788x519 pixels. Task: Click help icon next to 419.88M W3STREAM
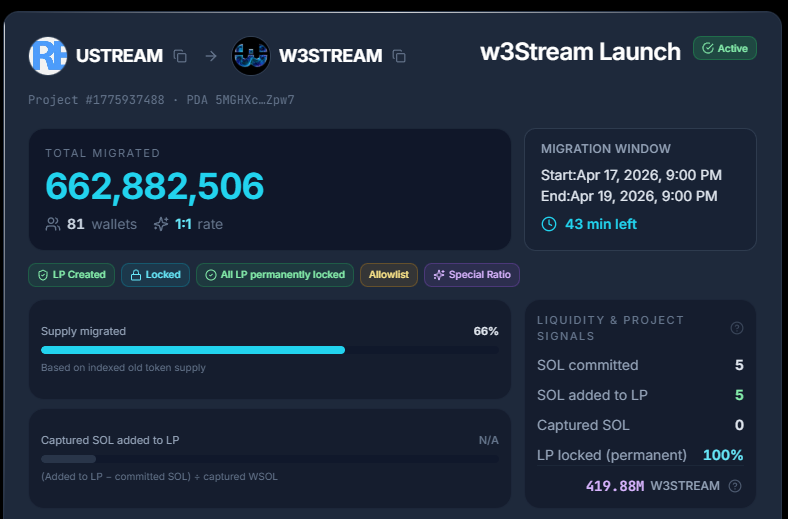(735, 486)
